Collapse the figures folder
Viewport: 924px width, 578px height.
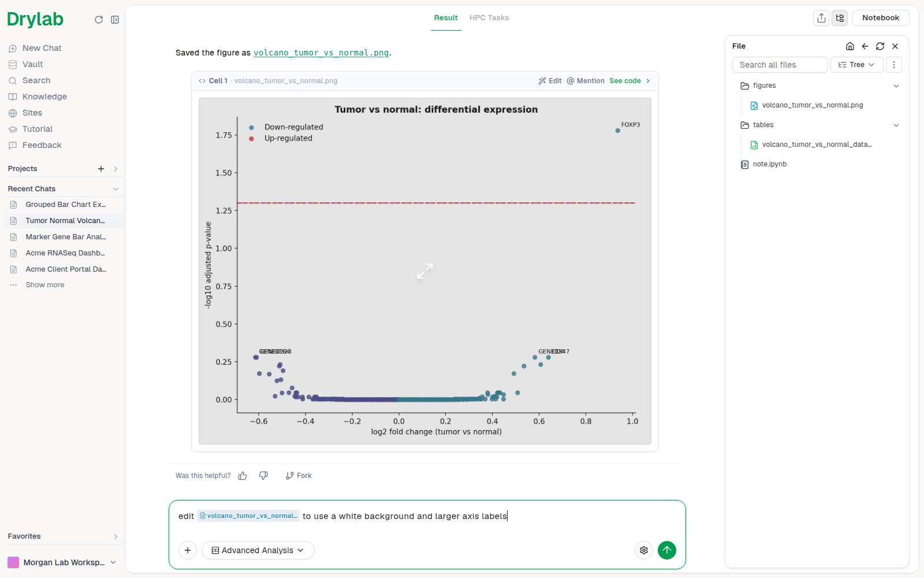[896, 86]
